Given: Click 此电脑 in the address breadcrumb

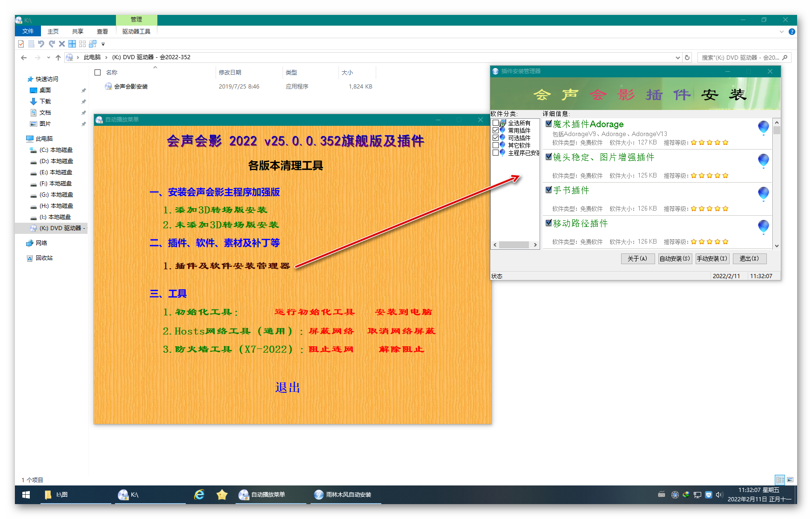Looking at the screenshot, I should 92,57.
